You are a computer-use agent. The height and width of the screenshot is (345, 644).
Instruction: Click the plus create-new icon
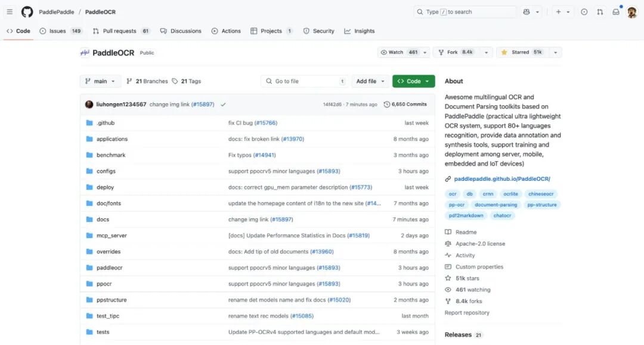558,12
